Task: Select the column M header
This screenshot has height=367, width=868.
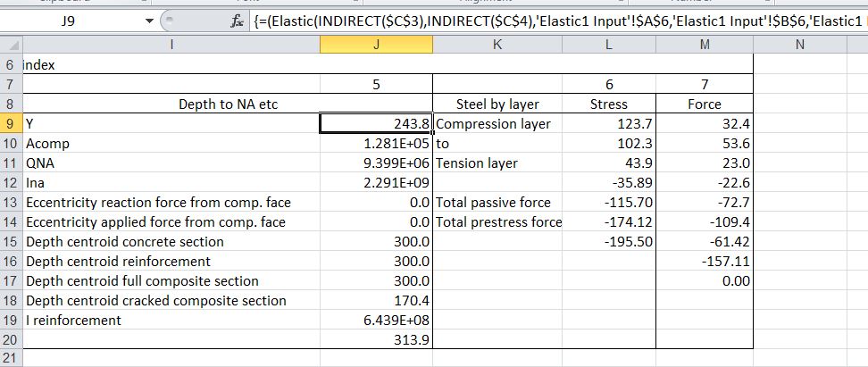Action: (x=705, y=45)
